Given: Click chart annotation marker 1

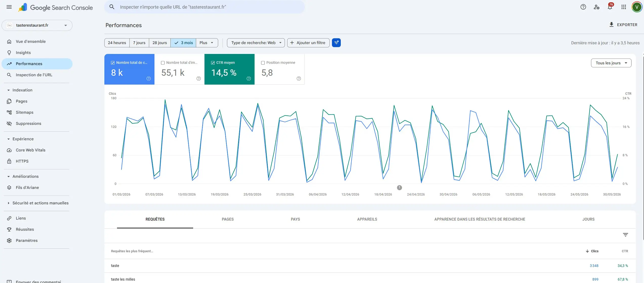Looking at the screenshot, I should click(x=399, y=188).
